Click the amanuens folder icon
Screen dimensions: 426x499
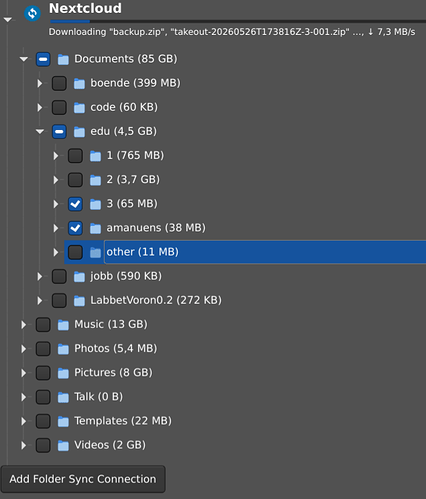coord(95,229)
